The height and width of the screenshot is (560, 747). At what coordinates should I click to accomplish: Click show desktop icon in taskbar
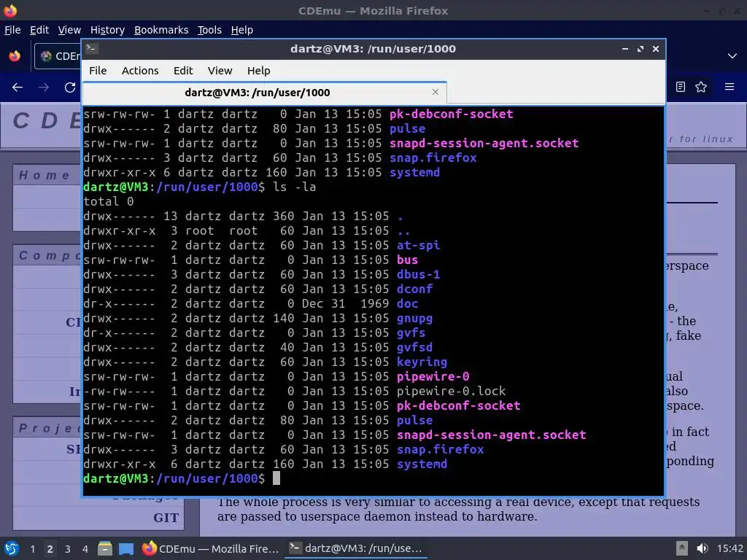[126, 548]
